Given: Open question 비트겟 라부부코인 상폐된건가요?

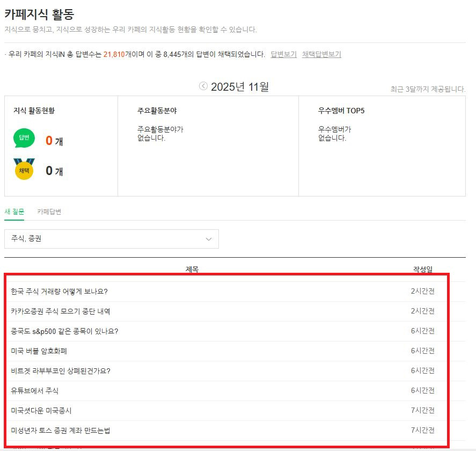Looking at the screenshot, I should click(61, 371).
